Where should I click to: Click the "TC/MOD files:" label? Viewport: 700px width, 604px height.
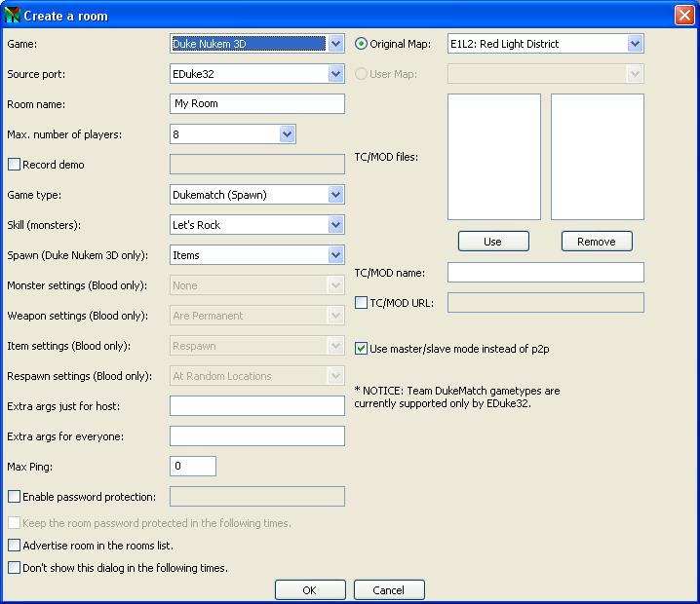tap(386, 157)
